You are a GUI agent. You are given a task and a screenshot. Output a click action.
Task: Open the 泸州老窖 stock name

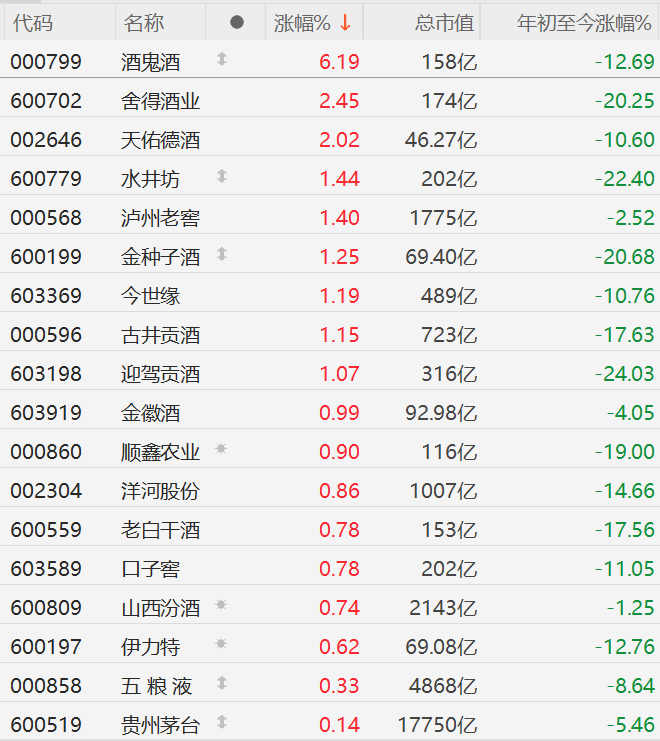coord(161,218)
